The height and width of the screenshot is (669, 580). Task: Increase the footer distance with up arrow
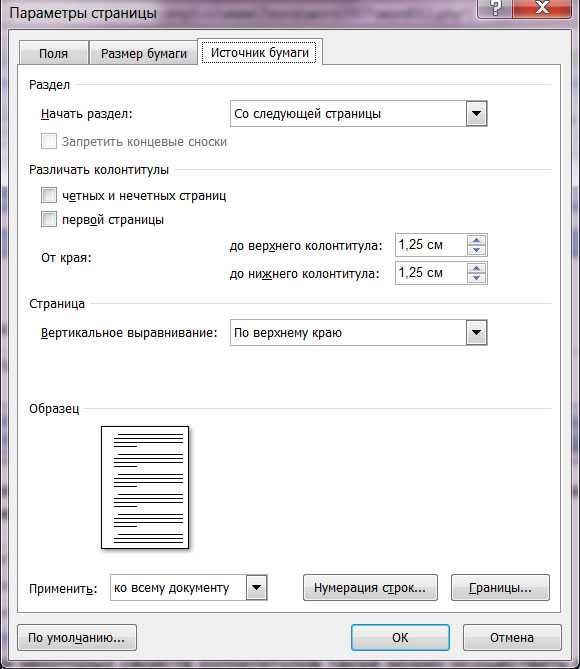coord(476,268)
